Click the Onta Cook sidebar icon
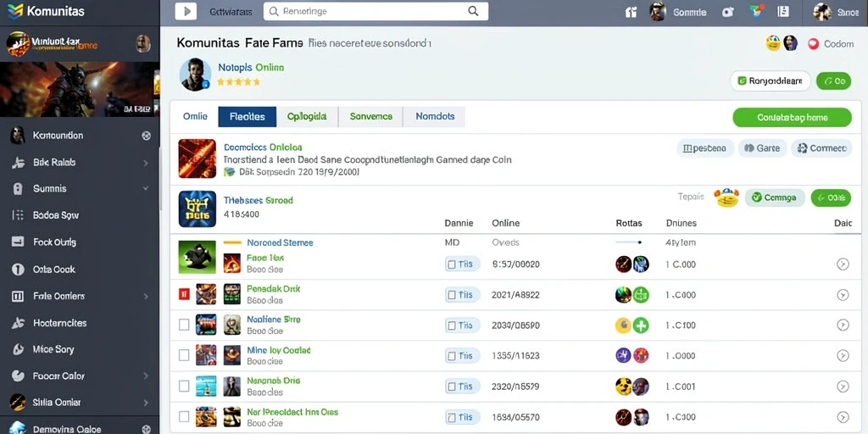This screenshot has height=434, width=868. coord(18,270)
